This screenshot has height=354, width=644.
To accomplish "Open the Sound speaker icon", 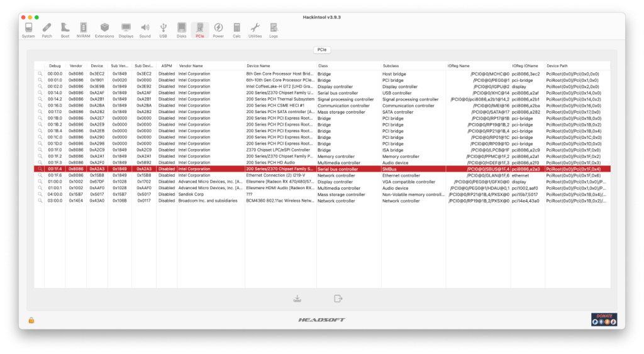I will pos(145,30).
